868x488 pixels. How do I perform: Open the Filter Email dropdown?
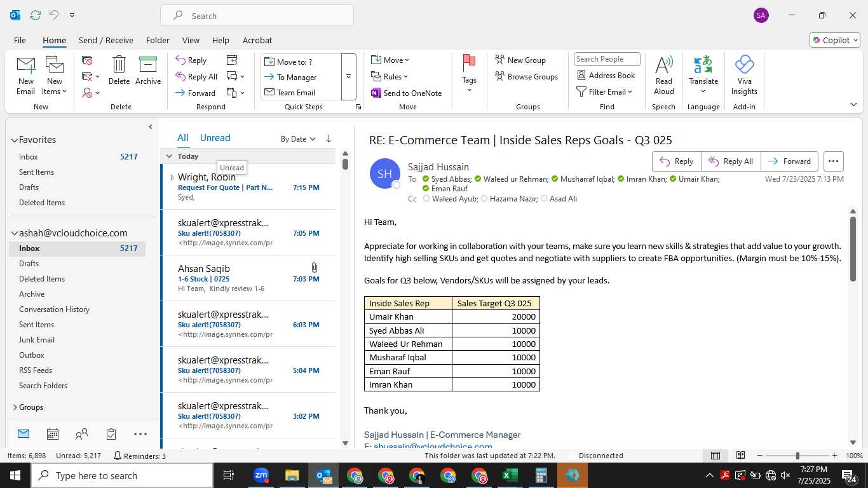point(604,91)
